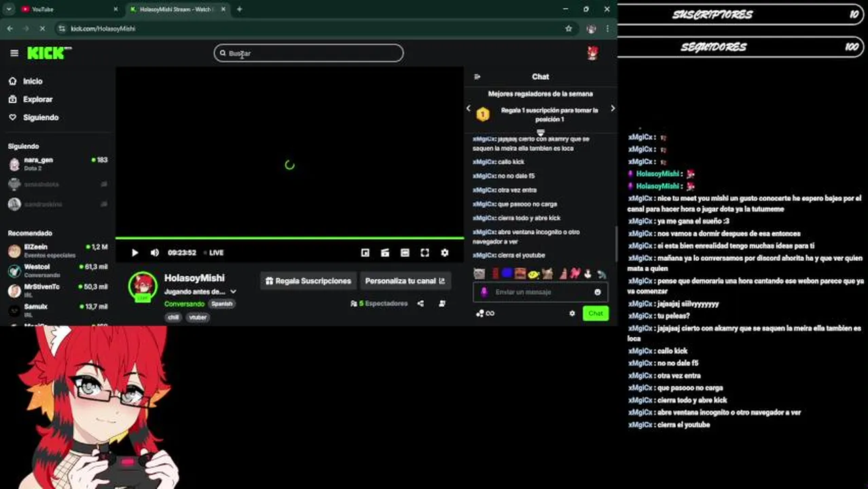Click the Conversando category link
868x489 pixels.
tap(184, 304)
